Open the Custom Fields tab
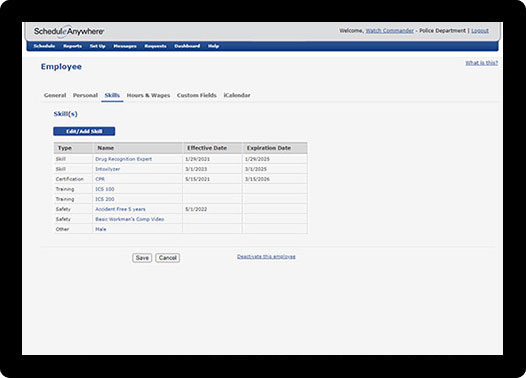The image size is (526, 378). point(197,95)
